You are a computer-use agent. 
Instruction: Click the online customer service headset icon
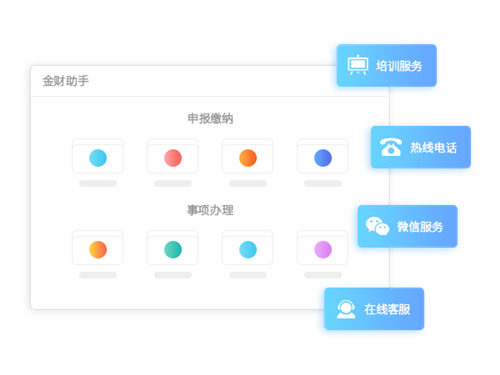pyautogui.click(x=346, y=309)
